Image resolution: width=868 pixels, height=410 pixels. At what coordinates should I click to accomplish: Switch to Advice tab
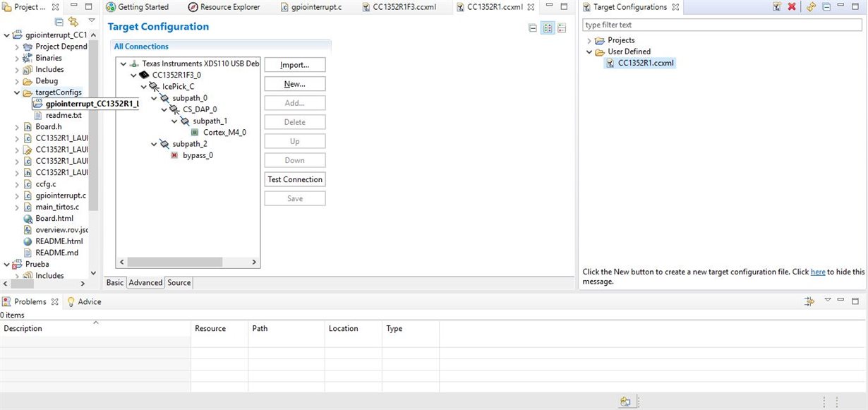84,301
